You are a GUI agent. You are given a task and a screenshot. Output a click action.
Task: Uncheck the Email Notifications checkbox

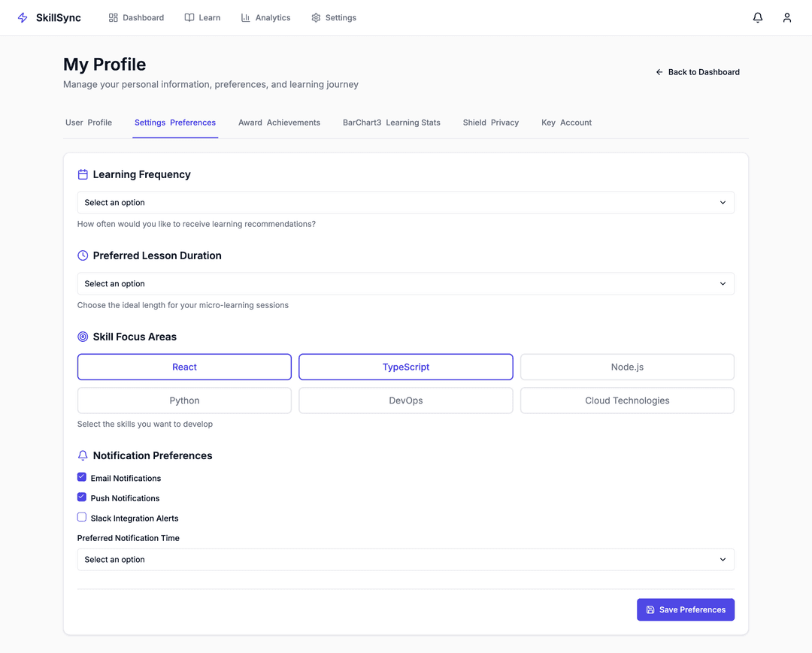[x=82, y=477]
